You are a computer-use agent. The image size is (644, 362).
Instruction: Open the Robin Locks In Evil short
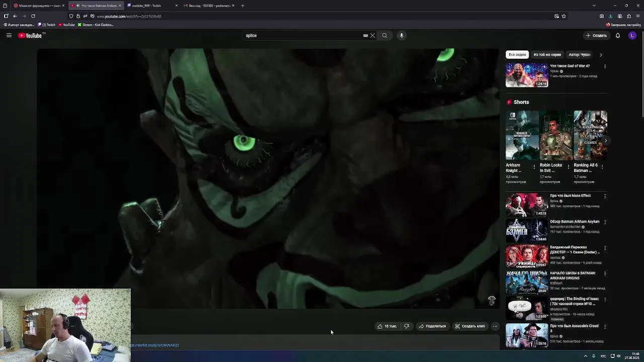coord(556,135)
